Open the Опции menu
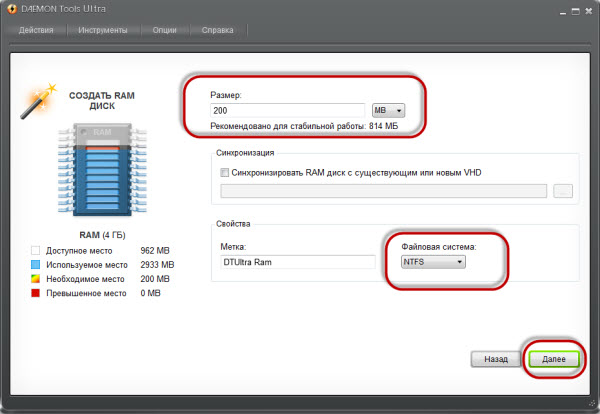Image resolution: width=600 pixels, height=414 pixels. [x=167, y=30]
